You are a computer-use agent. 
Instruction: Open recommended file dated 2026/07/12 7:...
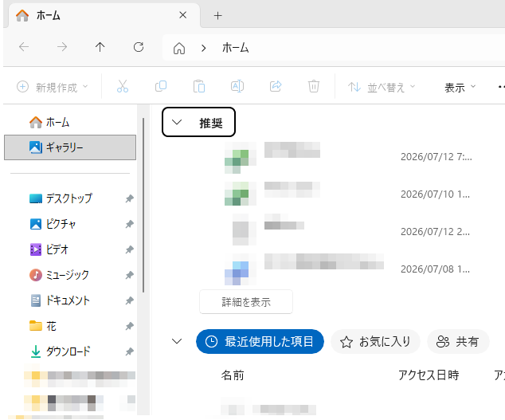point(348,157)
